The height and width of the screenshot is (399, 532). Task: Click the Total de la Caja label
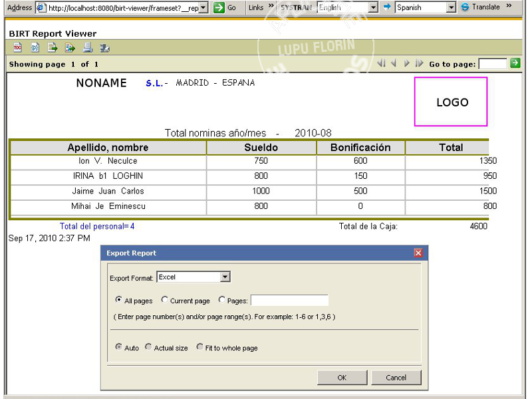click(368, 226)
